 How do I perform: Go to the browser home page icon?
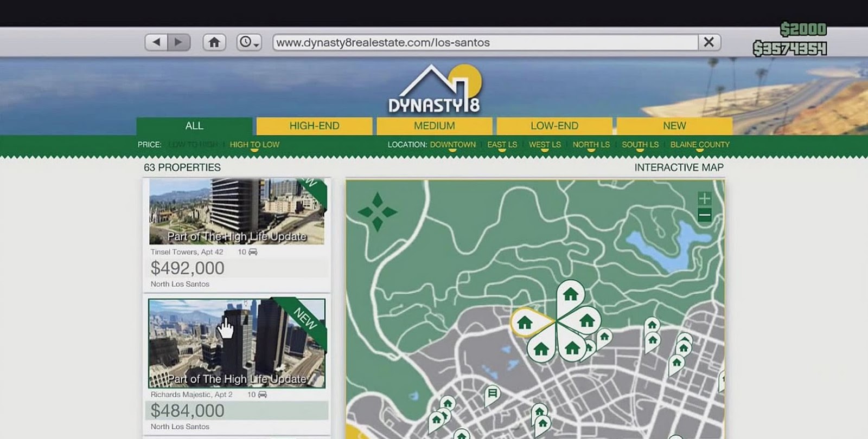pyautogui.click(x=214, y=42)
